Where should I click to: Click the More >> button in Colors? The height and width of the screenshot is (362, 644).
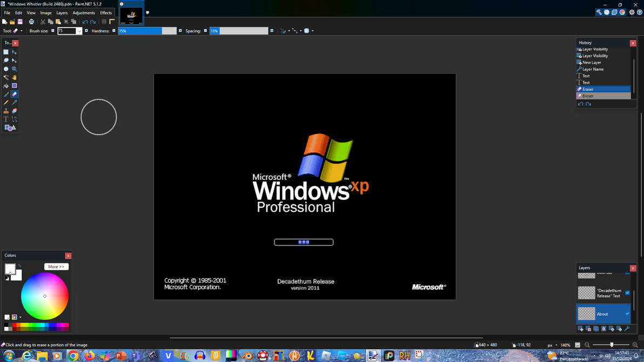click(56, 267)
